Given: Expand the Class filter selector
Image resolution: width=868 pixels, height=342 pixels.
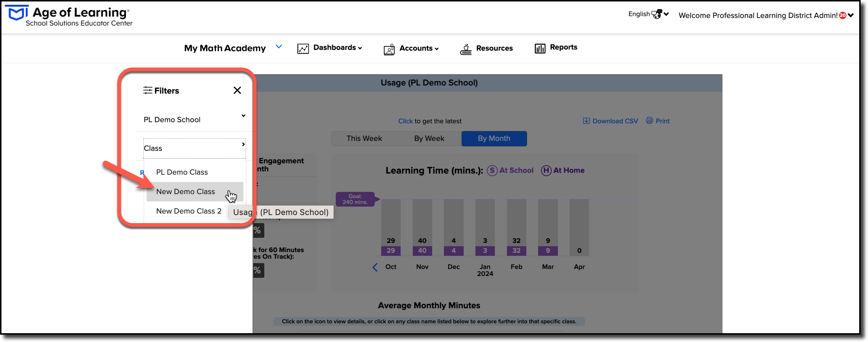Looking at the screenshot, I should pos(194,148).
